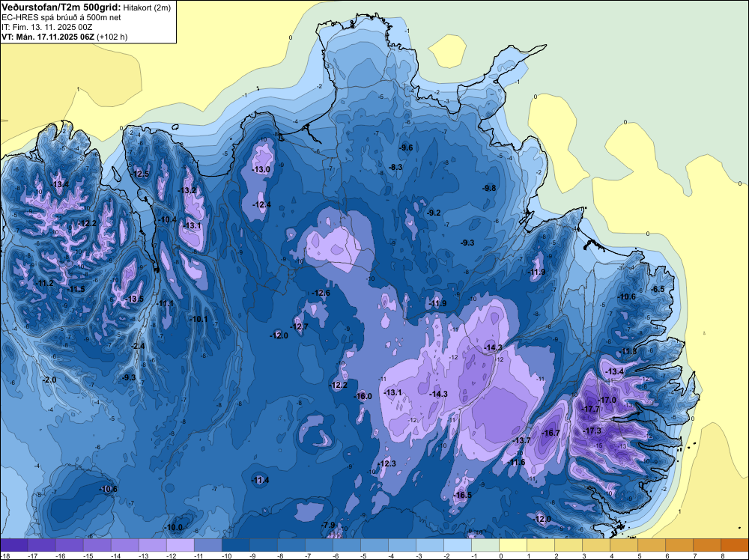Select the -6.5 temperature label

[x=658, y=289]
